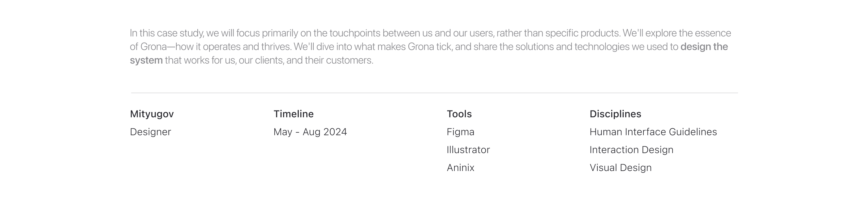Select the Visual Design entry
Viewport: 868px width, 200px height.
coord(620,167)
